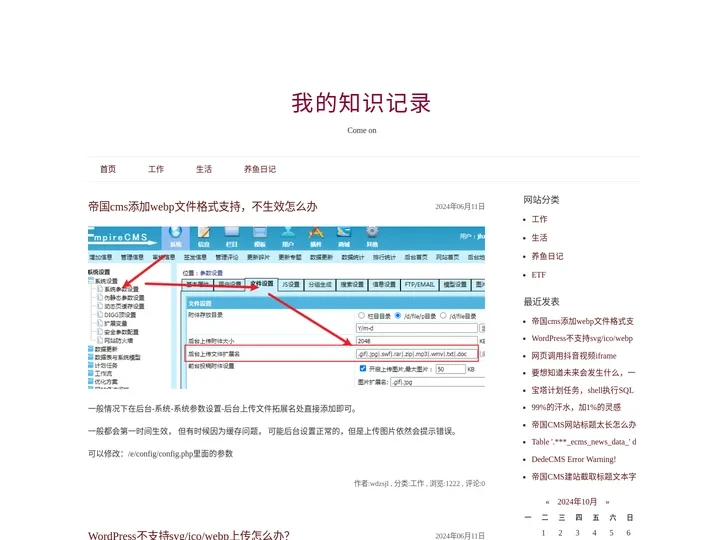Screen dimensions: 720x540
Task: Open the ETF category link
Action: coord(539,275)
